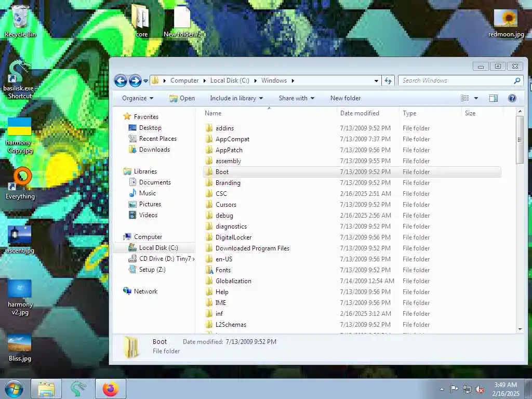Go forward with the Forward arrow button

135,81
